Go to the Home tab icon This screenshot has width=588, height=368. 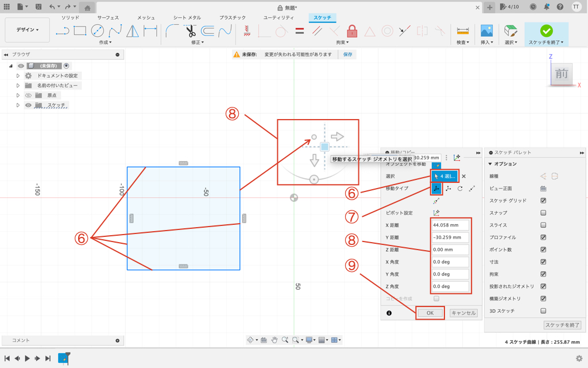(87, 8)
